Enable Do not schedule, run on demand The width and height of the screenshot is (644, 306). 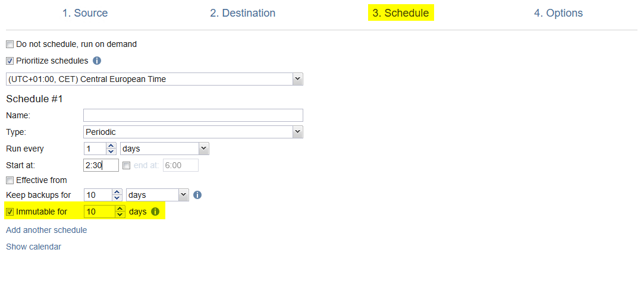tap(10, 44)
